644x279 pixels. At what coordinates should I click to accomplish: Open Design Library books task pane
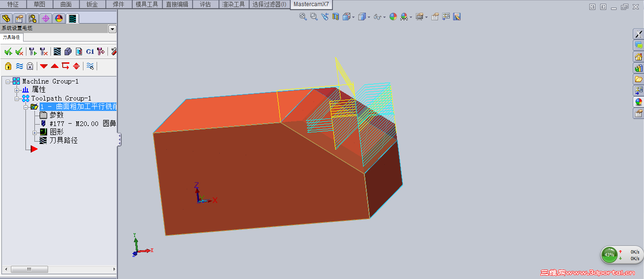coord(639,68)
